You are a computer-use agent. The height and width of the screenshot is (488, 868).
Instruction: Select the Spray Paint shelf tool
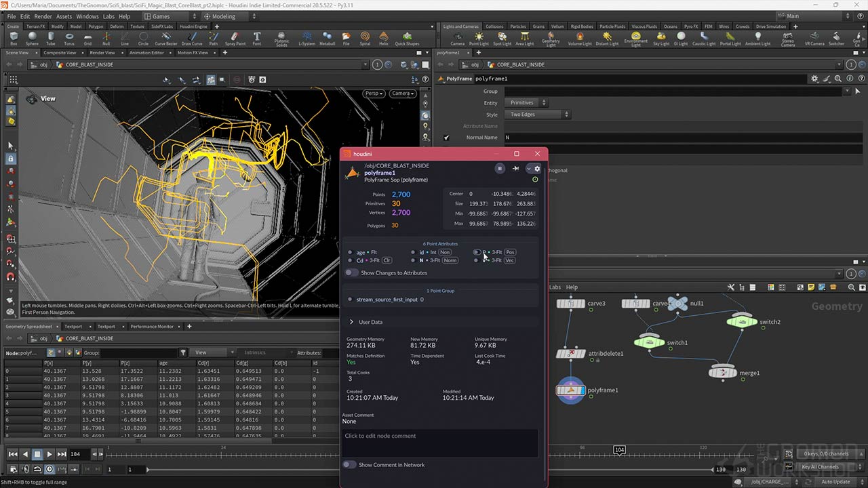[235, 39]
